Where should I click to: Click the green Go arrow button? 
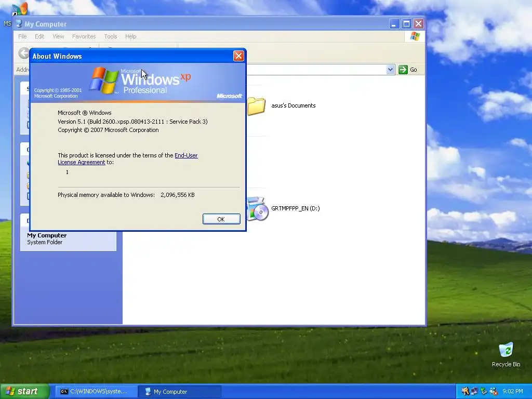click(403, 70)
